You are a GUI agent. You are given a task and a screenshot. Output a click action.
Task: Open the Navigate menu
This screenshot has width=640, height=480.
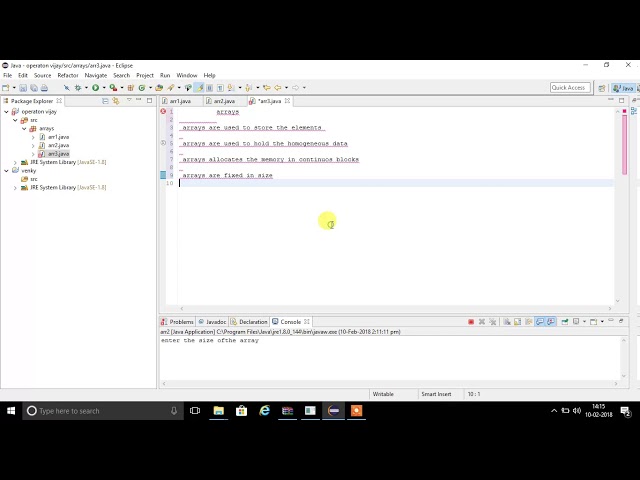(96, 76)
